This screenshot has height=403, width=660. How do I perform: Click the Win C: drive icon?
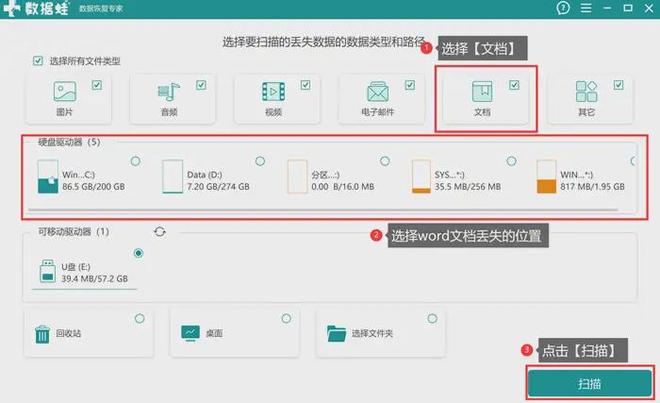(48, 176)
